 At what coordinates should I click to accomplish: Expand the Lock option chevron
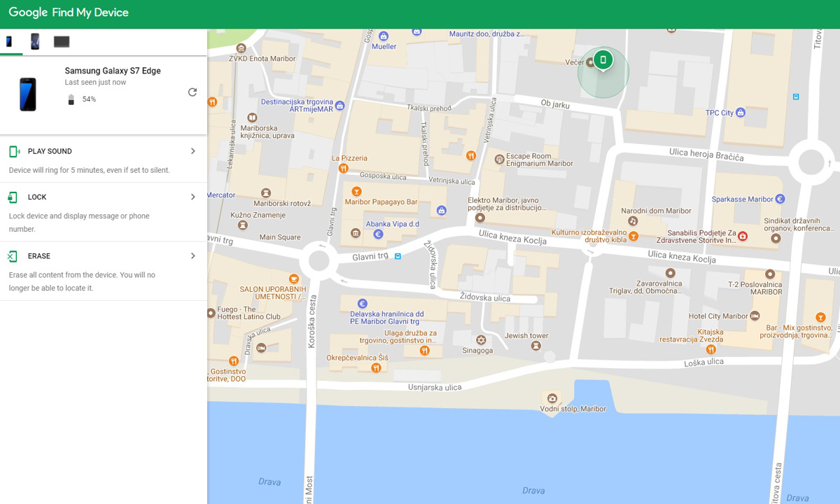193,197
